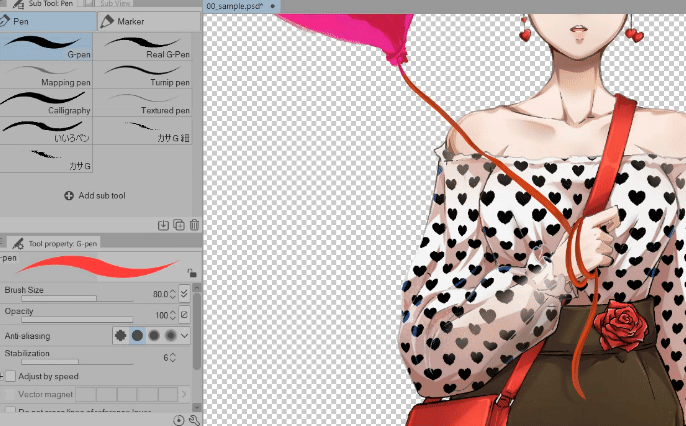Adjust the Brush Size slider
This screenshot has height=426, width=686.
(77, 299)
